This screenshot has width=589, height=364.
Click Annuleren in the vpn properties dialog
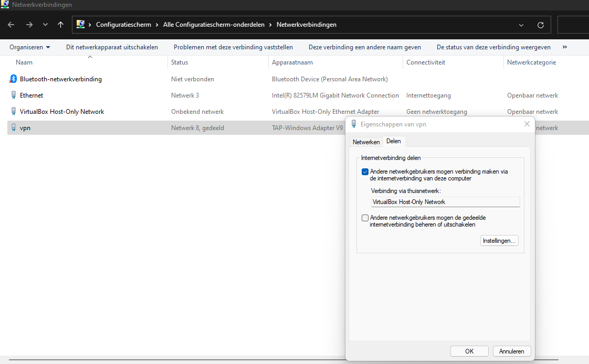coord(512,351)
